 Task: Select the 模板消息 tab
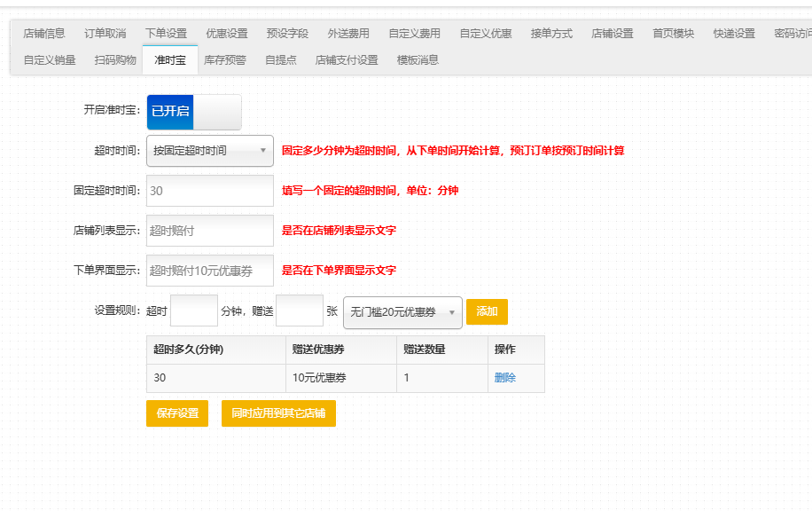pos(418,60)
